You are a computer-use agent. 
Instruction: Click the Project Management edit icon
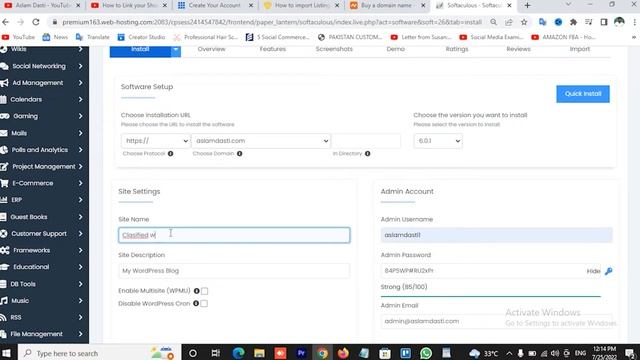tap(4, 167)
